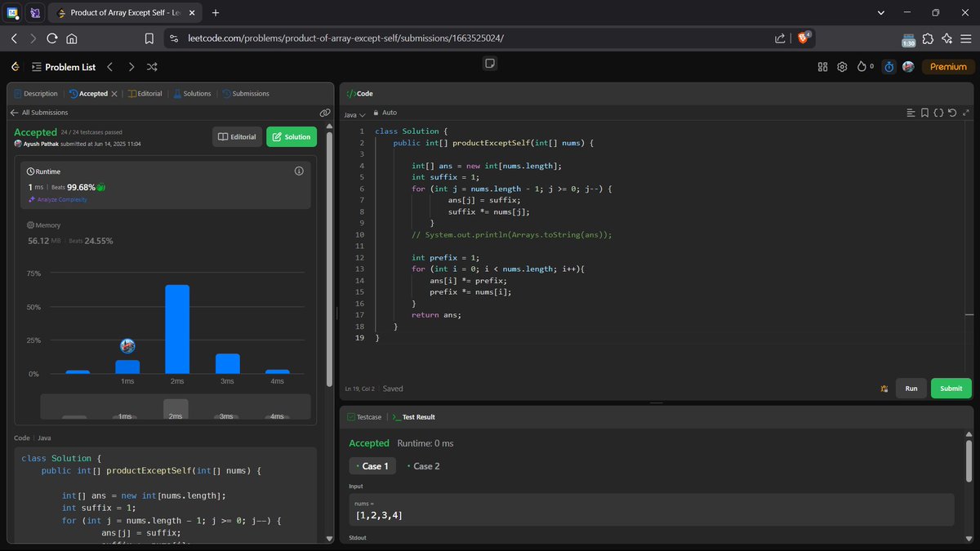The width and height of the screenshot is (980, 551).
Task: View the streak flame counter
Action: 865,67
